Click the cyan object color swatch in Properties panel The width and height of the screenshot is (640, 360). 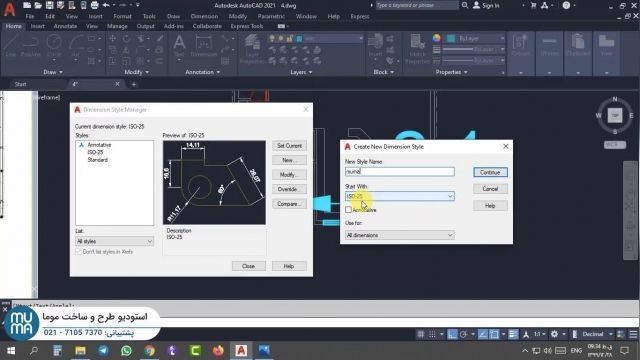[x=451, y=38]
